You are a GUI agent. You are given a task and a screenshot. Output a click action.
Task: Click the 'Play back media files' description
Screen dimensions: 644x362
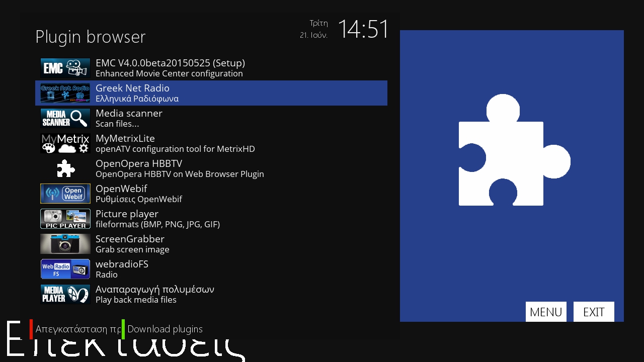[x=136, y=300]
